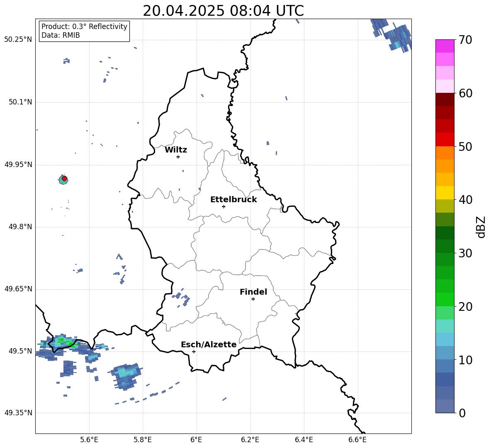Click the 6.2°E longitude label

[x=250, y=440]
